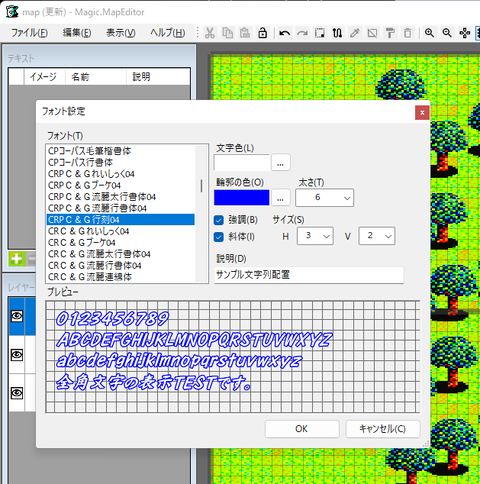Click the font list scrollbar thumb
This screenshot has height=484, width=480.
click(x=201, y=186)
